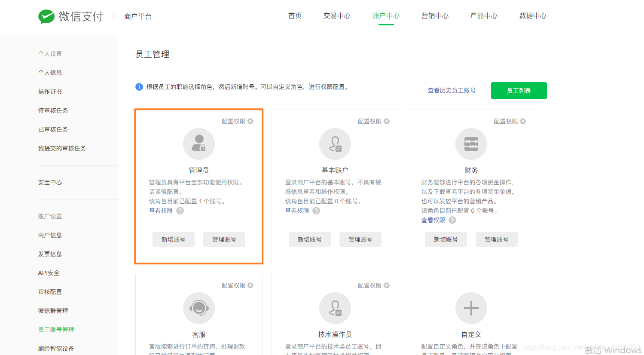
Task: Open 查看权限 link in 基本账户 card
Action: (x=297, y=211)
